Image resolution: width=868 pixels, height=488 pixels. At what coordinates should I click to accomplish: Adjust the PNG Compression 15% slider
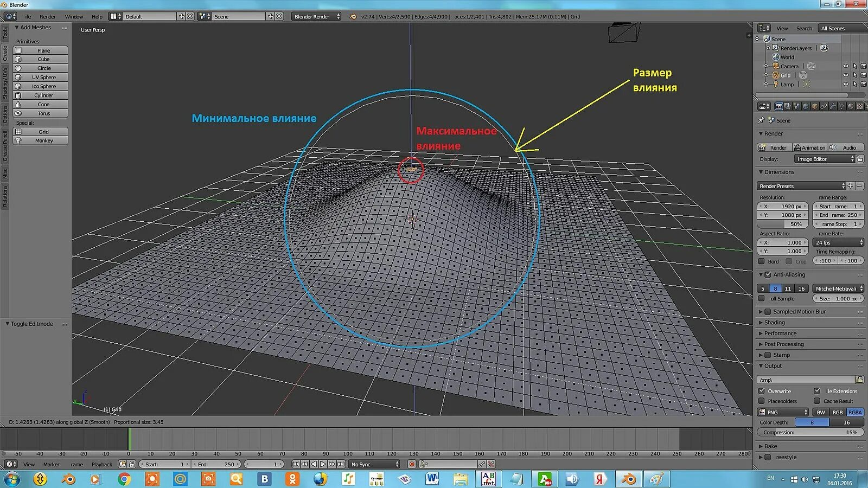point(810,432)
